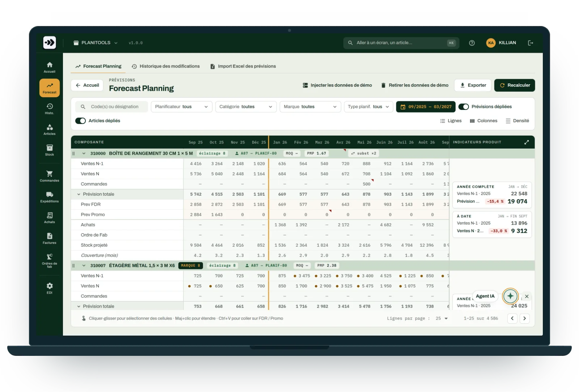The image size is (579, 392).
Task: Collapse article 310000 row chevron
Action: [x=84, y=153]
